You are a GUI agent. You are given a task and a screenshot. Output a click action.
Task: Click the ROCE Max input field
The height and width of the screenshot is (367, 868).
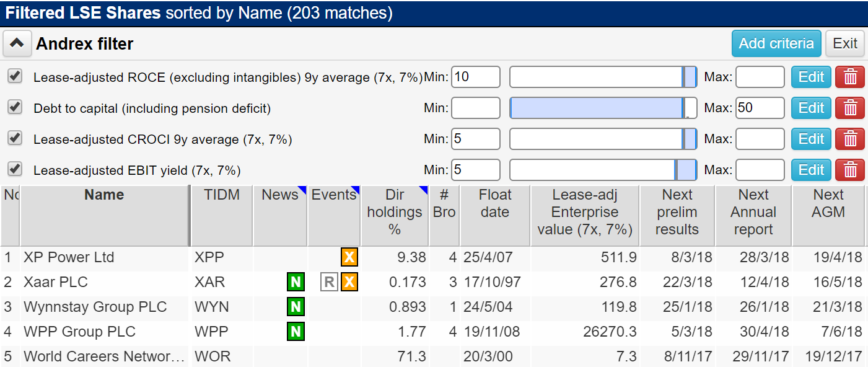[760, 77]
